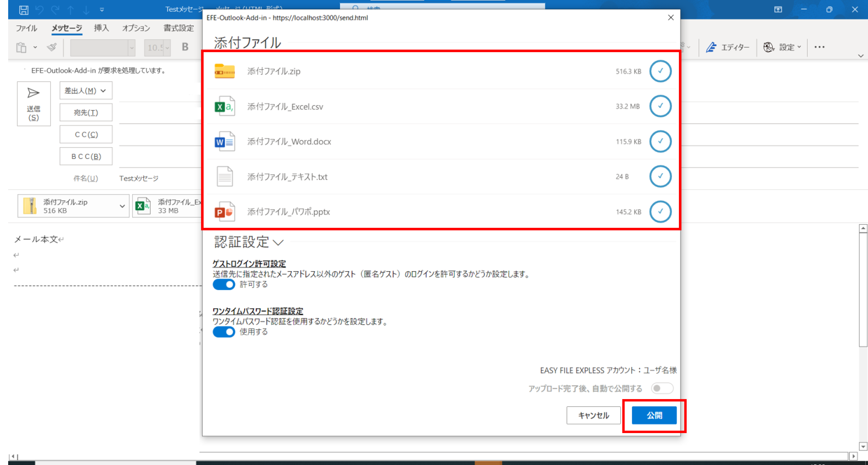
Task: Enable auto-publish after upload completion
Action: [661, 388]
